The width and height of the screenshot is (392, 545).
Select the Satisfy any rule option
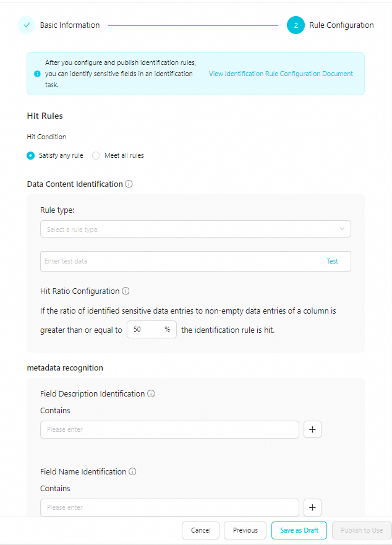point(30,155)
